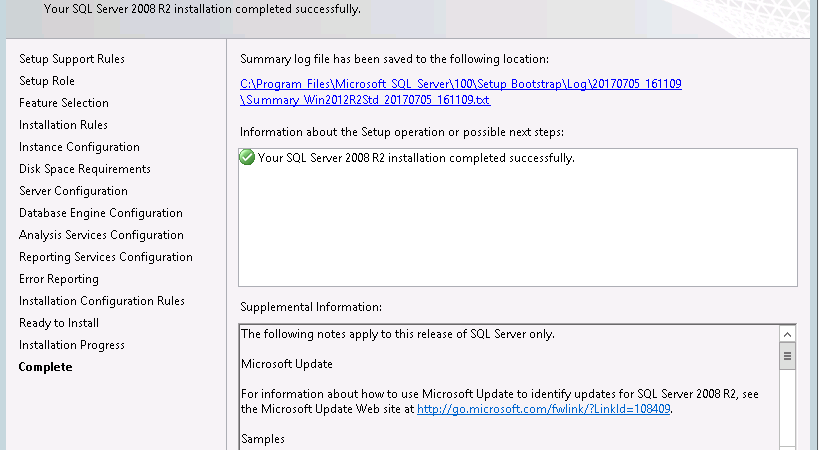Select Ready to Install step
Image resolution: width=822 pixels, height=450 pixels.
pyautogui.click(x=59, y=323)
